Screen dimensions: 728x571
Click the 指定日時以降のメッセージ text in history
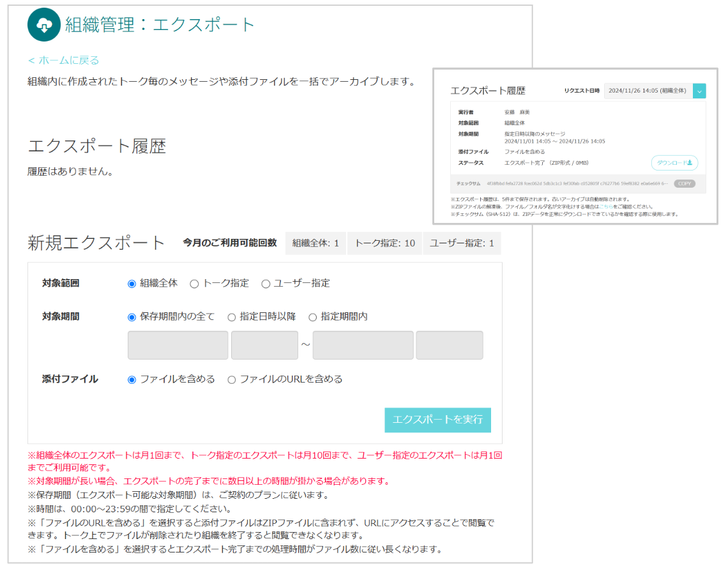(535, 134)
